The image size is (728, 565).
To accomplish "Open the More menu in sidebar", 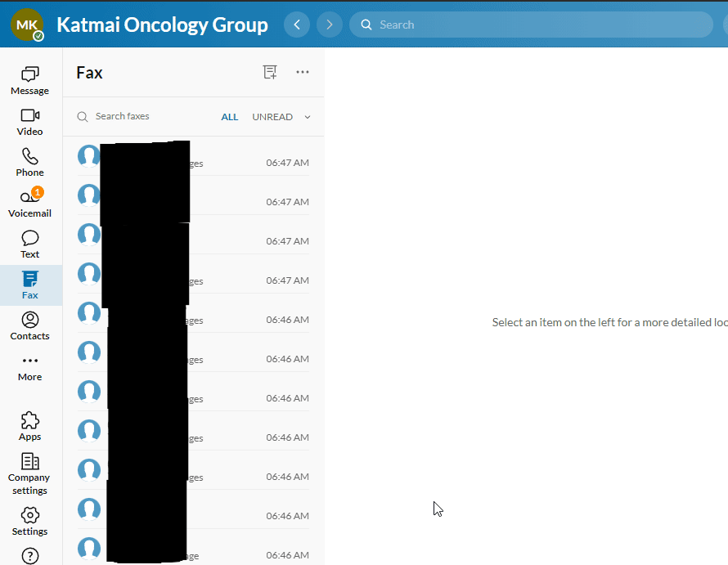I will pos(29,369).
